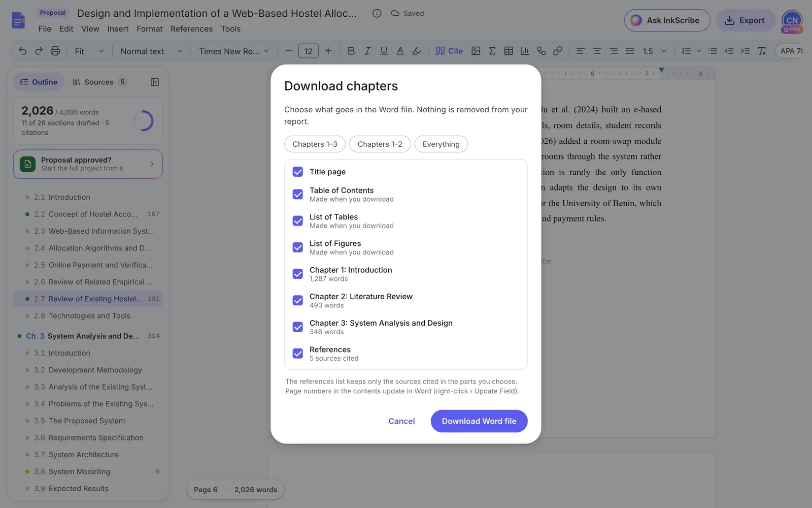Click Download Word file button
The image size is (812, 508).
pos(479,421)
